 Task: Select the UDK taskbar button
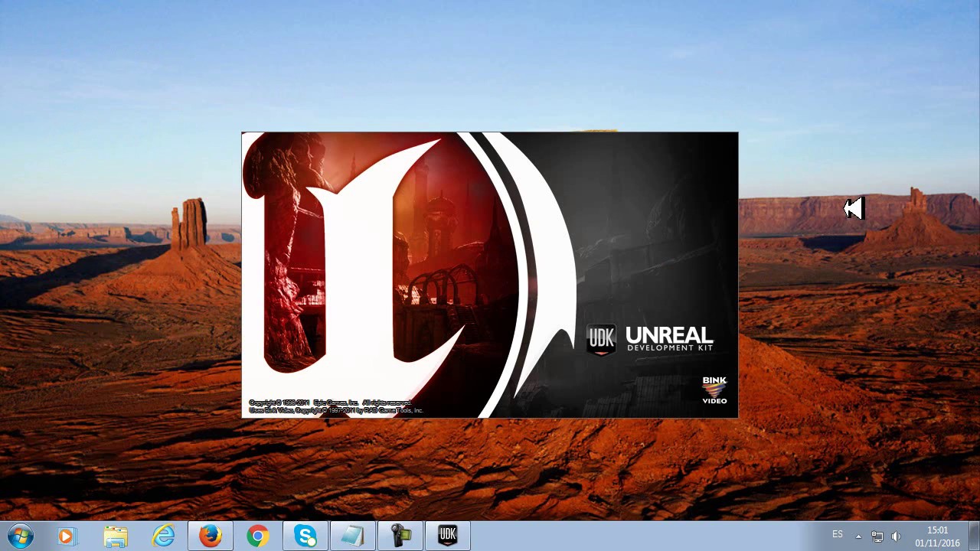click(x=448, y=536)
